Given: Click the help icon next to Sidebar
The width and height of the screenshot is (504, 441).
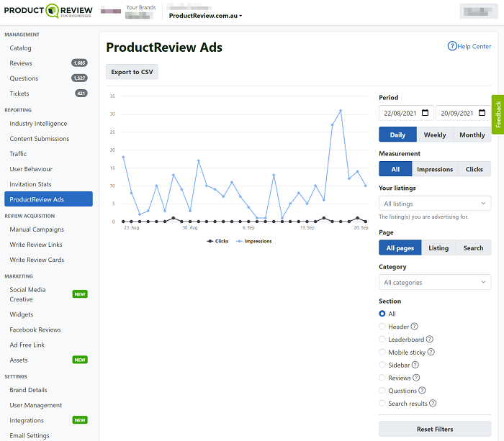Looking at the screenshot, I should pos(415,365).
